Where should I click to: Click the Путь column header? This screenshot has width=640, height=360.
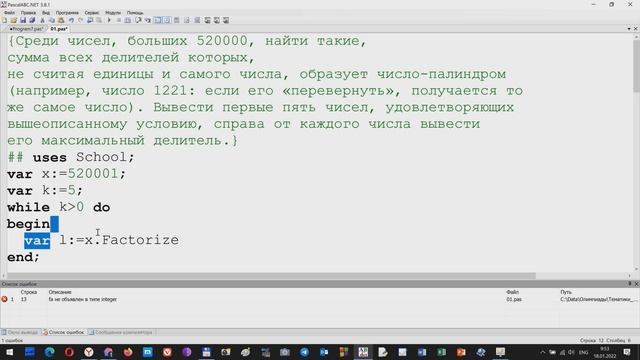[566, 292]
